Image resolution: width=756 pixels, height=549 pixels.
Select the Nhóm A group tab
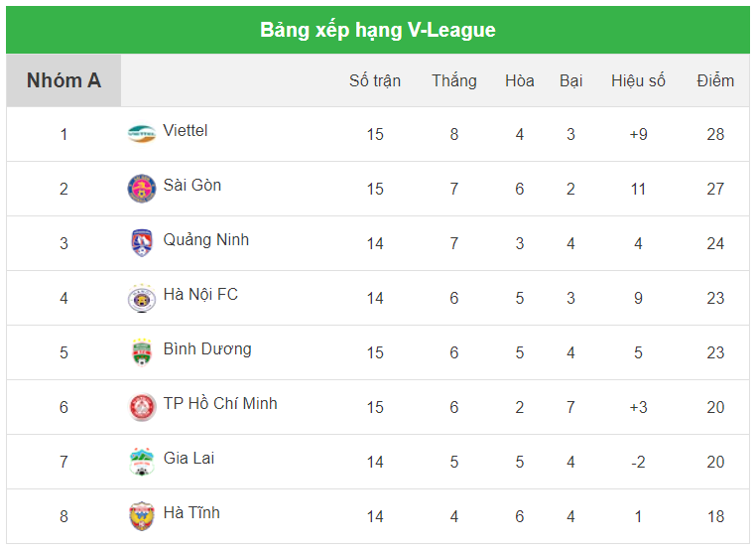point(63,80)
